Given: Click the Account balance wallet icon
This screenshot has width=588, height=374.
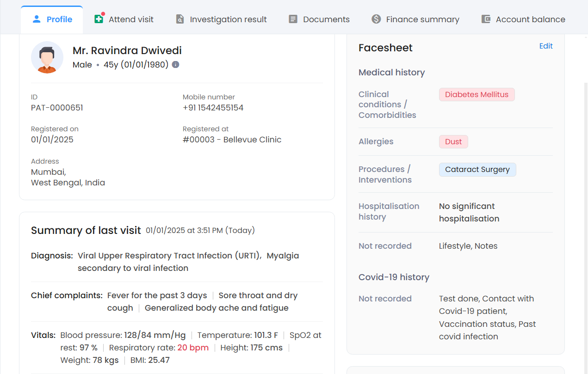Looking at the screenshot, I should 486,19.
